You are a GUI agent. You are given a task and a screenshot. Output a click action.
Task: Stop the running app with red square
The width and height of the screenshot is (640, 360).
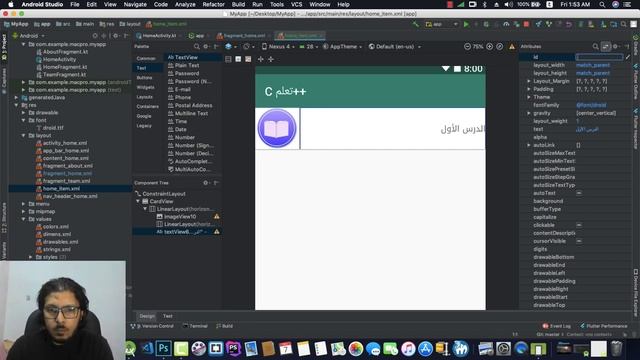(x=526, y=24)
